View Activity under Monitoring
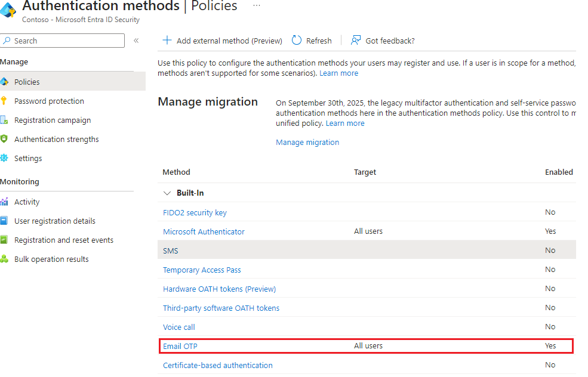 click(x=27, y=202)
